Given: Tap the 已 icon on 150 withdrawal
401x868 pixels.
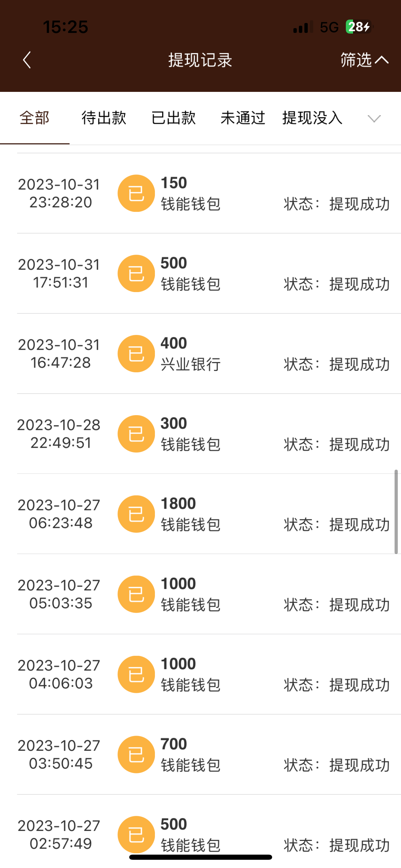Looking at the screenshot, I should tap(136, 193).
